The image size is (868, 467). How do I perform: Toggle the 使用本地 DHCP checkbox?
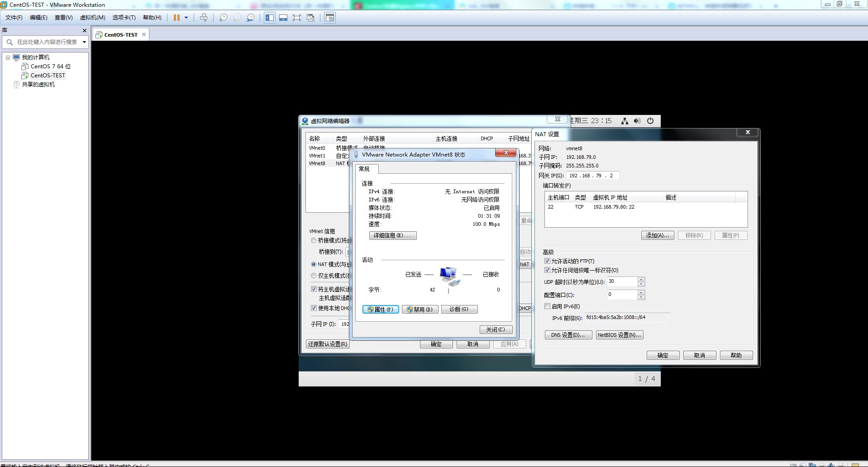(314, 308)
